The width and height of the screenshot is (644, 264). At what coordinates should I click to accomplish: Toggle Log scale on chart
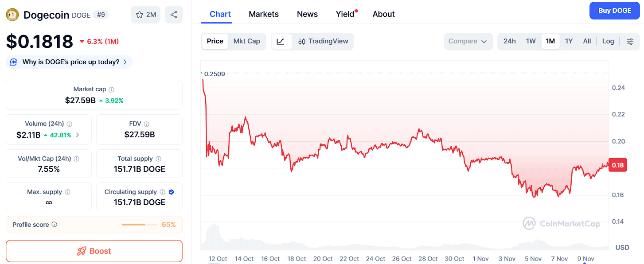[608, 41]
